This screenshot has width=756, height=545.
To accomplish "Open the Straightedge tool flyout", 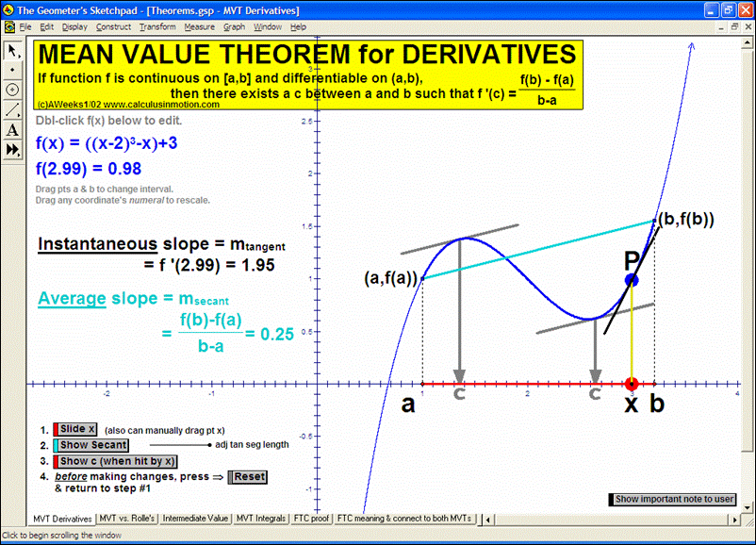I will coord(17,113).
